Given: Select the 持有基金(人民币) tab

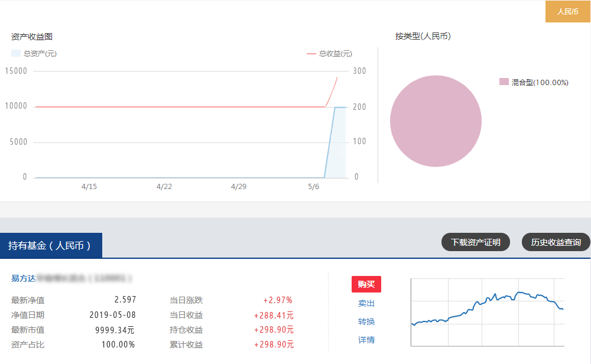Looking at the screenshot, I should 51,245.
